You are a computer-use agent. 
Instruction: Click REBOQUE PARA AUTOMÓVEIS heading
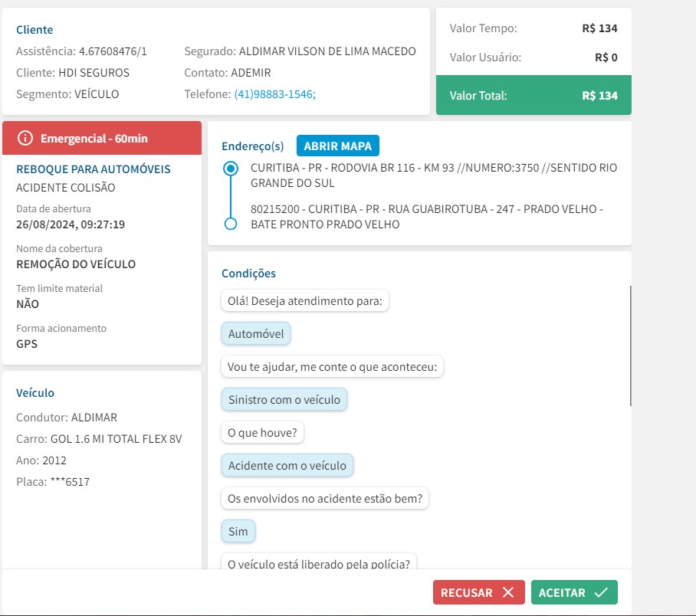tap(94, 169)
